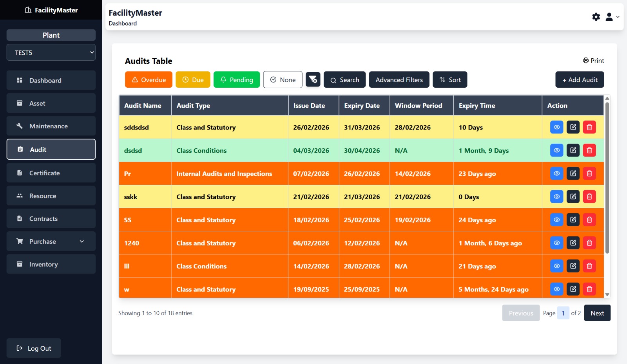The height and width of the screenshot is (364, 627).
Task: Open the user profile menu
Action: point(611,17)
